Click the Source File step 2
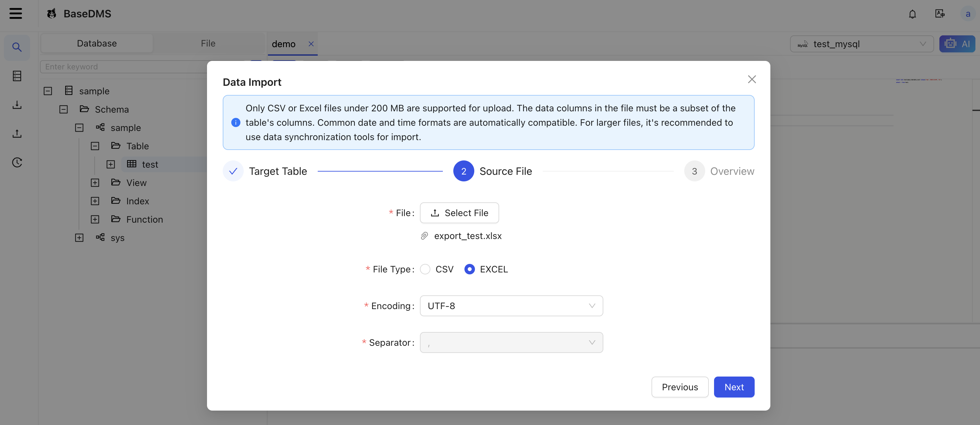This screenshot has height=425, width=980. 493,171
